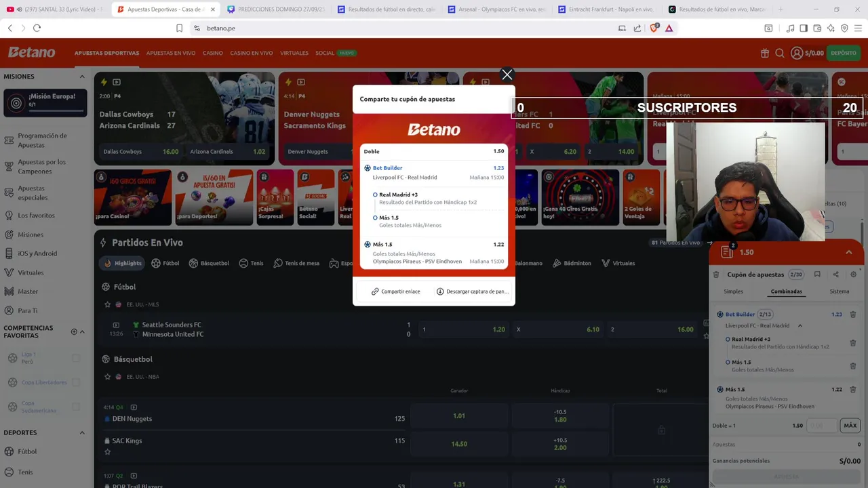868x488 pixels.
Task: Click Virtuales icon in sidebar
Action: point(9,272)
